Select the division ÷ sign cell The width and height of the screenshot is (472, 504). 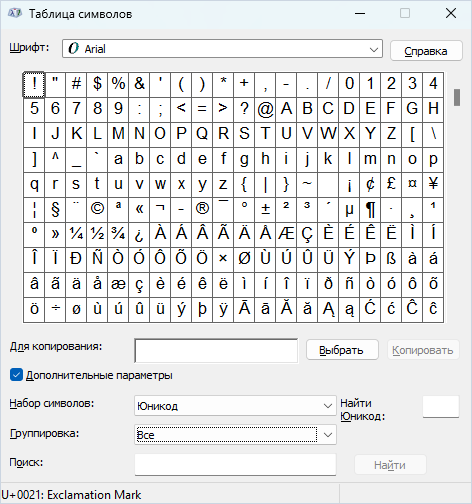[55, 310]
